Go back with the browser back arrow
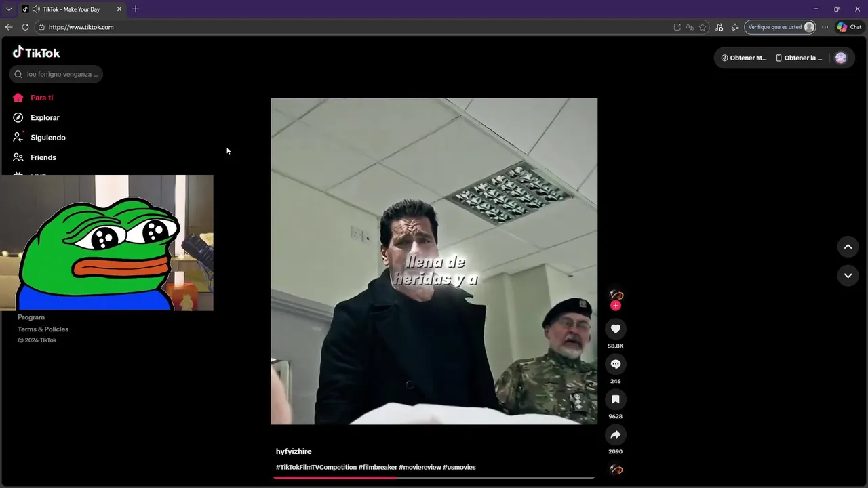Screen dimensions: 868x488 coord(9,27)
